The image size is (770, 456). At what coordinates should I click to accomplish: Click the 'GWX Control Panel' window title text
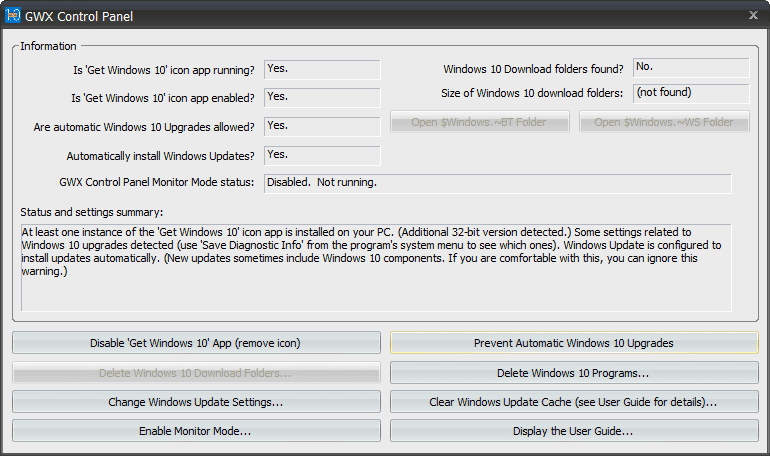click(x=79, y=17)
